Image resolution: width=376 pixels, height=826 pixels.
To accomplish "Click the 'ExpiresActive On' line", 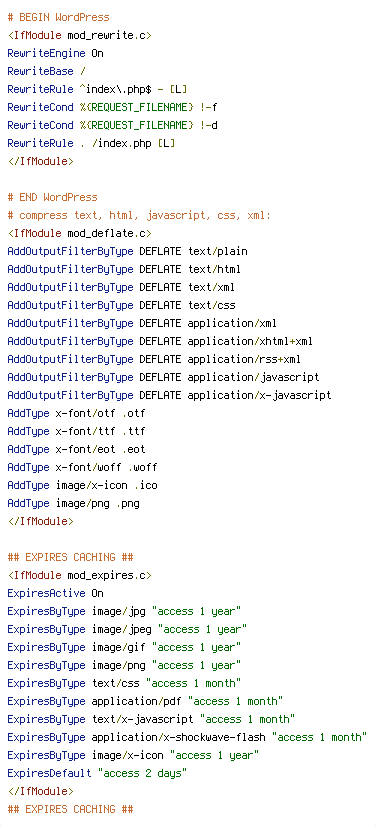I will (x=55, y=593).
